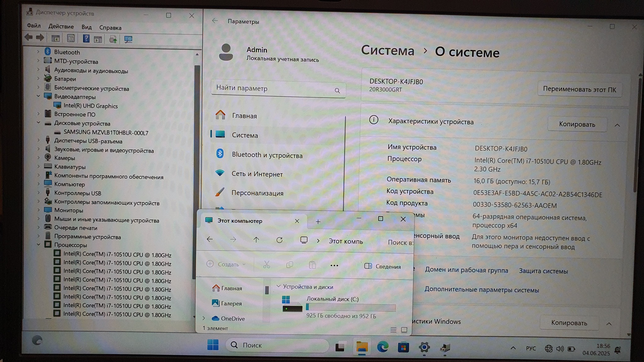Screen dimensions: 644x362
Task: Click the Refresh icon in File Explorer
Action: 279,240
